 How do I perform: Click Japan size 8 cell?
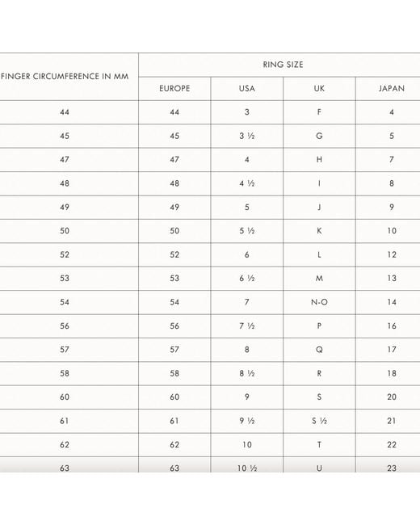click(x=392, y=183)
